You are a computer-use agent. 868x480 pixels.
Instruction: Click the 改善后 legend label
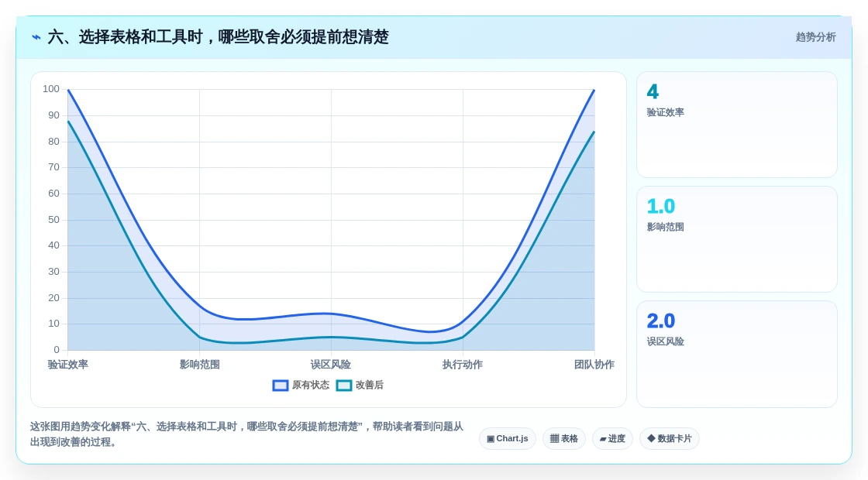point(369,385)
